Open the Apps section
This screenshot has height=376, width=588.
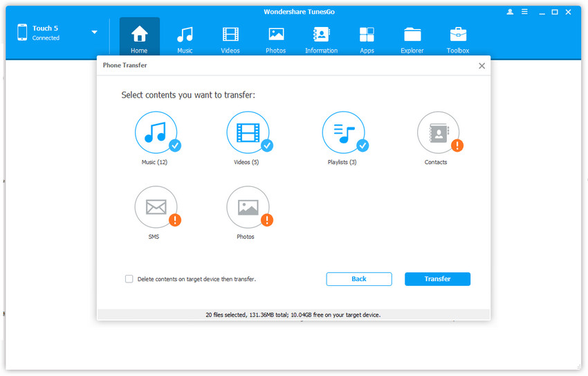pyautogui.click(x=367, y=39)
